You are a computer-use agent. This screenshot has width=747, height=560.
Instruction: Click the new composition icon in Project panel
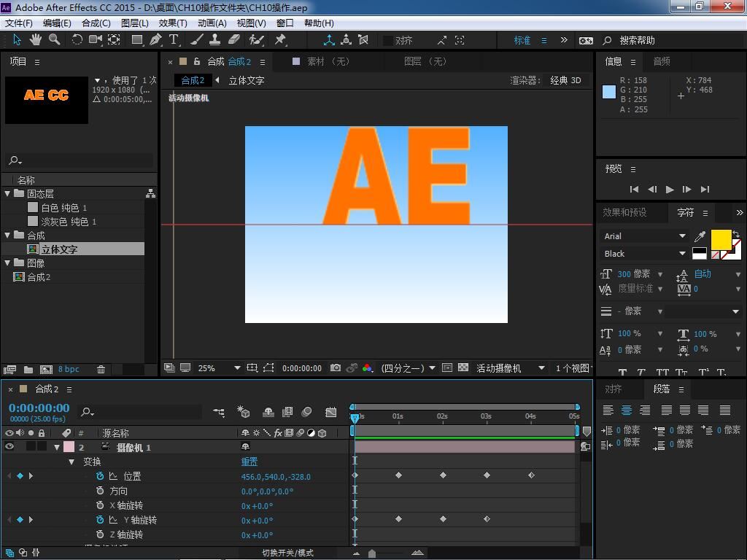pyautogui.click(x=46, y=369)
